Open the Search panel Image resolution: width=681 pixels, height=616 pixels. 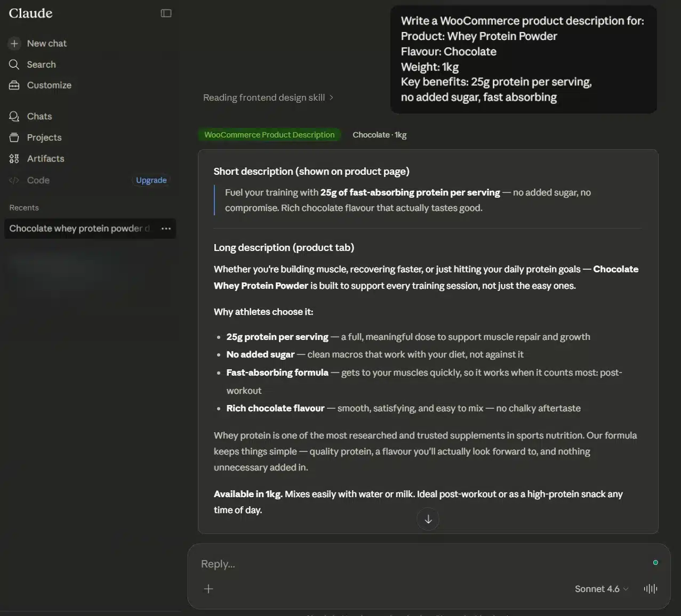coord(41,64)
